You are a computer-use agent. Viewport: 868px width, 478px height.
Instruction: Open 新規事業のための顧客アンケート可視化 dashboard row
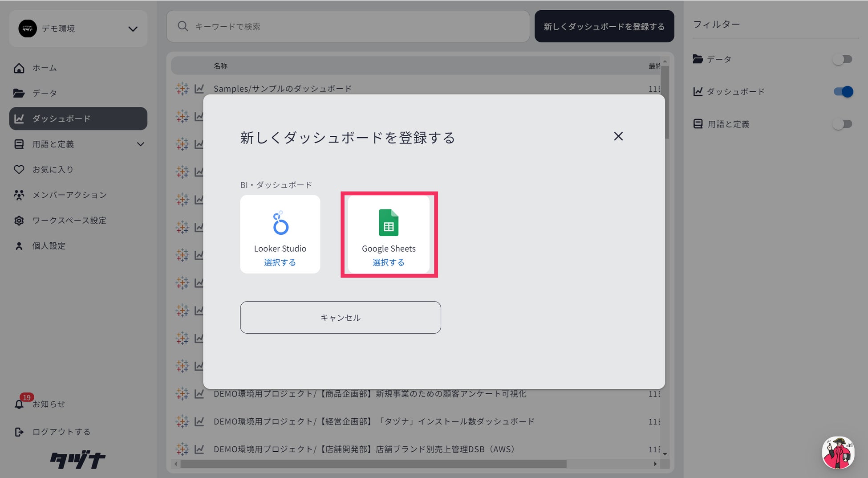click(370, 394)
